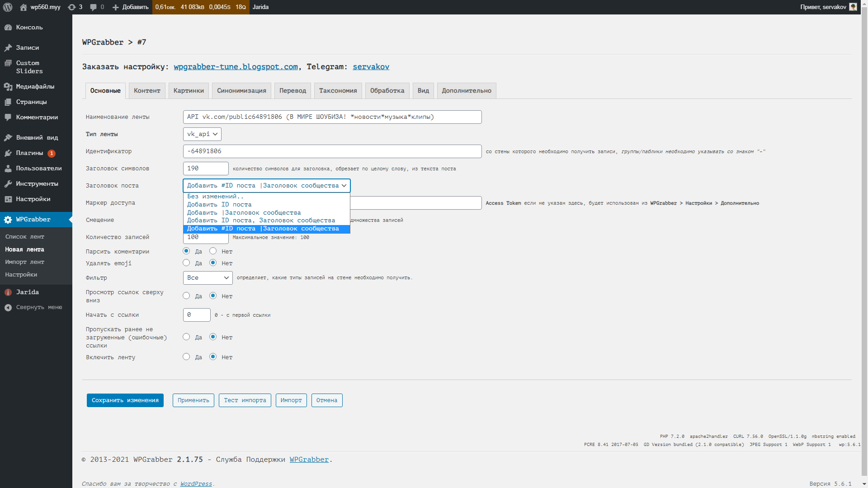
Task: Click the plus Добавить icon
Action: click(x=116, y=7)
